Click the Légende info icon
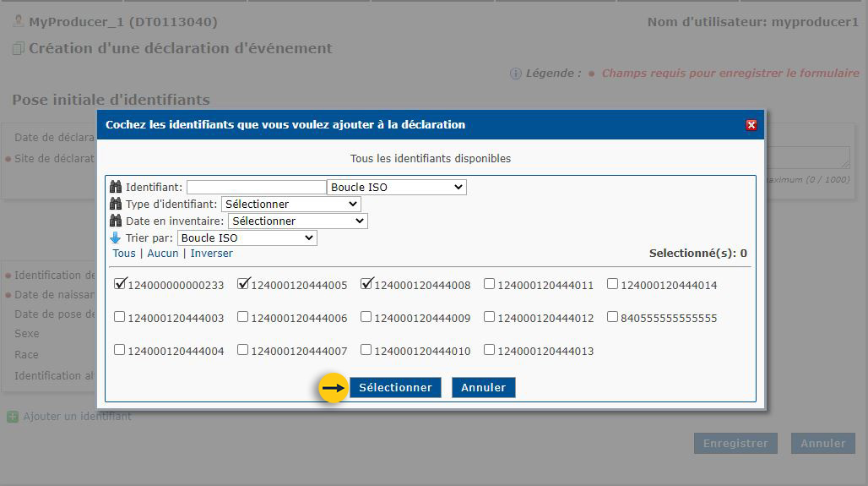This screenshot has height=486, width=868. pyautogui.click(x=516, y=74)
